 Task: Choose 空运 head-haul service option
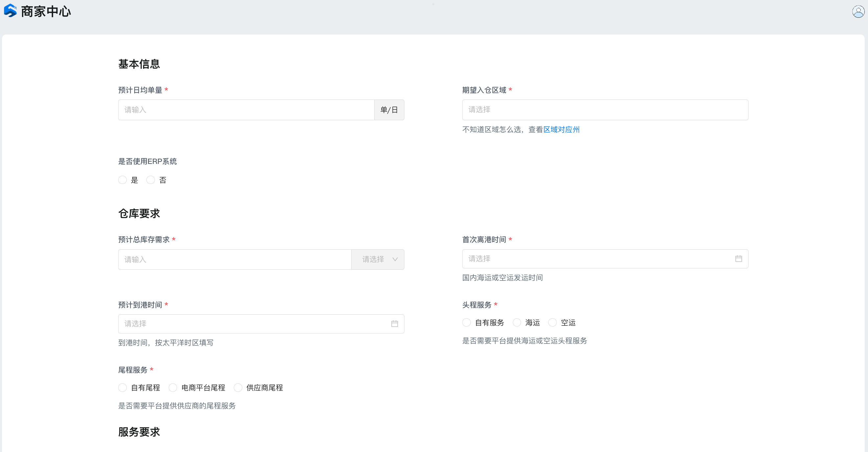tap(552, 323)
